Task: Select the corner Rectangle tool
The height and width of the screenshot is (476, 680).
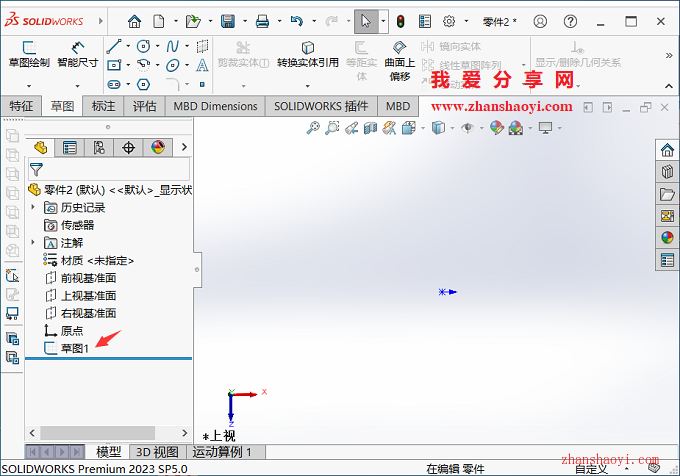Action: click(114, 65)
